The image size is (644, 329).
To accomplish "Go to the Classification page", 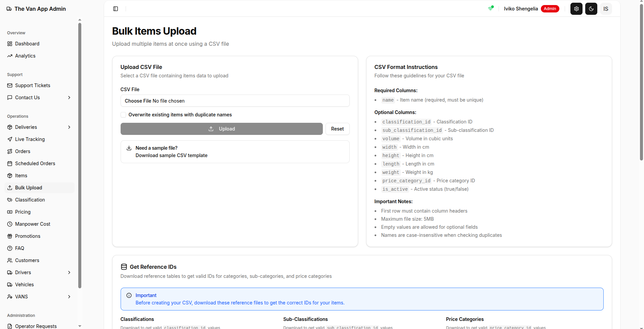I will point(30,200).
